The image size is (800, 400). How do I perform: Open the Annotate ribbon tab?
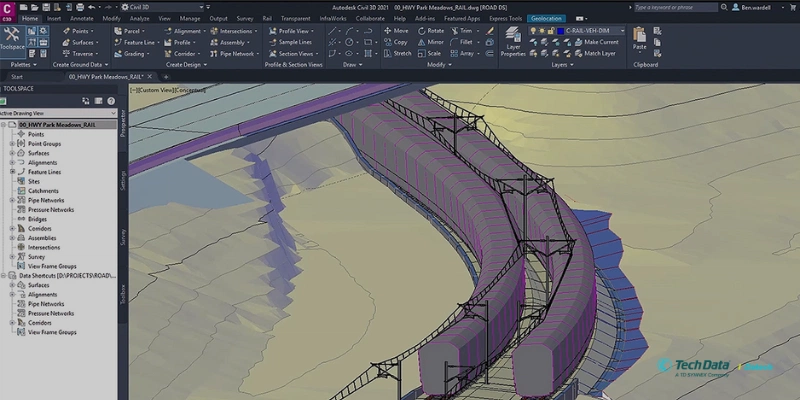[82, 18]
